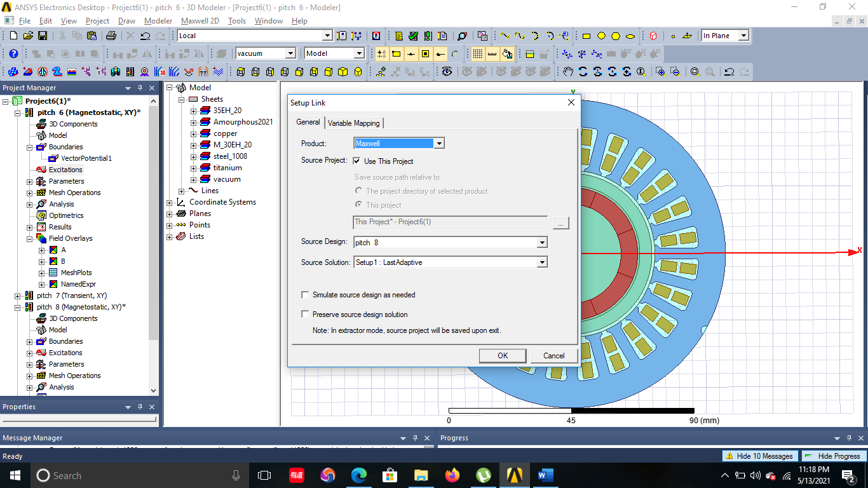Screen dimensions: 868x488
Task: Open the Source Design dropdown showing pitch 8
Action: [x=541, y=242]
